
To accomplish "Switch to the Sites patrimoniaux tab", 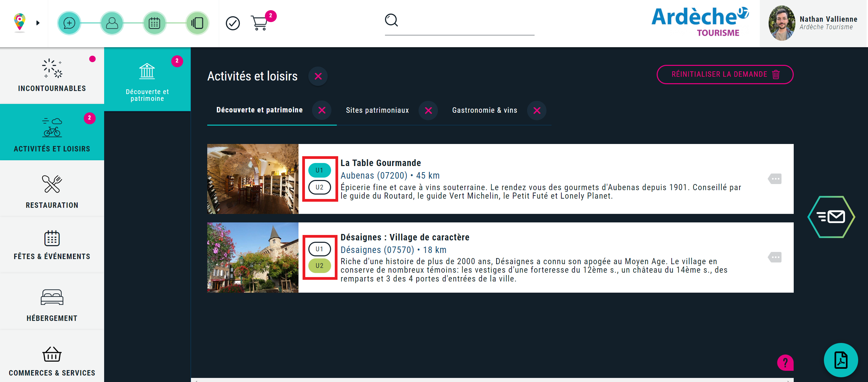I will pos(377,110).
